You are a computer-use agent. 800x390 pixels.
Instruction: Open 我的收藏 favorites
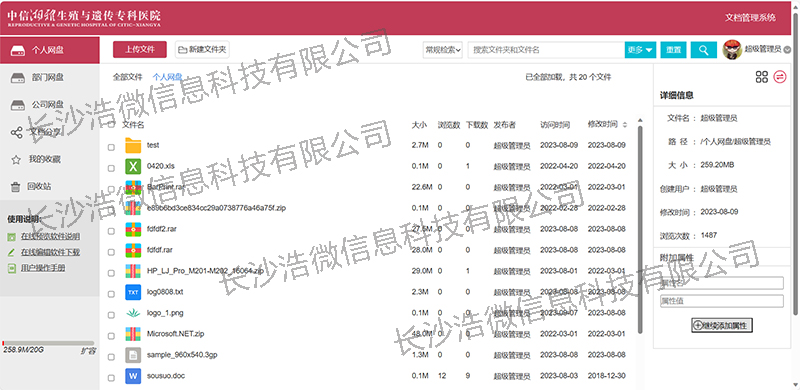[x=45, y=159]
